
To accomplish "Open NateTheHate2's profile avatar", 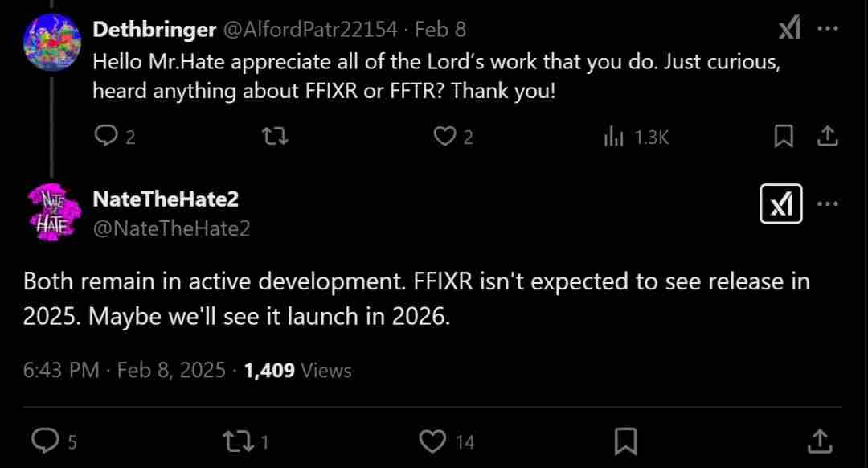I will pos(52,212).
